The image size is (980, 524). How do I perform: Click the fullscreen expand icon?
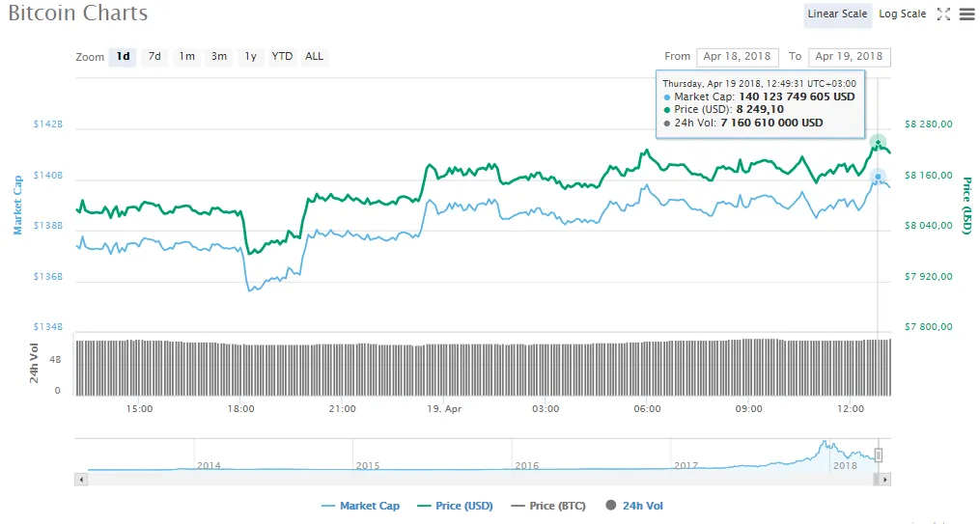point(943,14)
